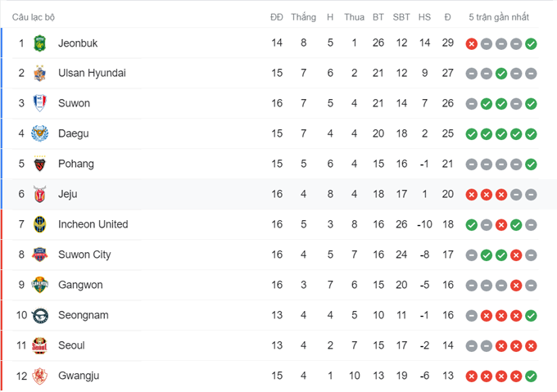Click the Incheon United crest icon
The height and width of the screenshot is (392, 557).
[40, 224]
